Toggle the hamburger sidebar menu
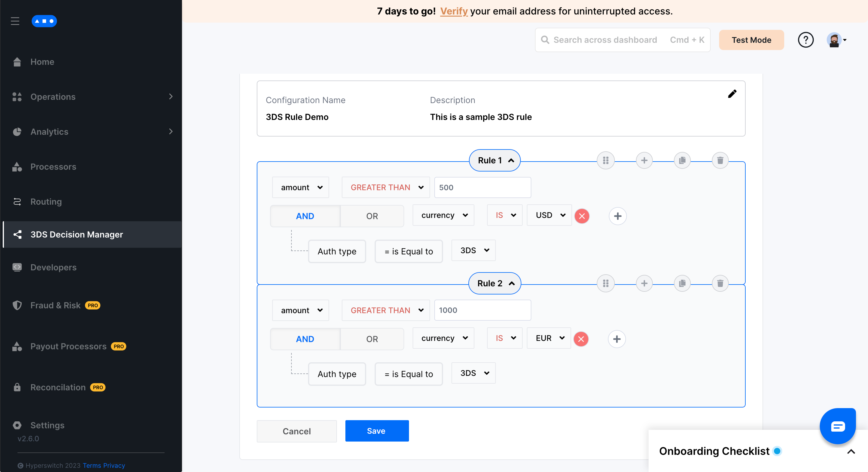This screenshot has width=868, height=472. click(x=15, y=21)
